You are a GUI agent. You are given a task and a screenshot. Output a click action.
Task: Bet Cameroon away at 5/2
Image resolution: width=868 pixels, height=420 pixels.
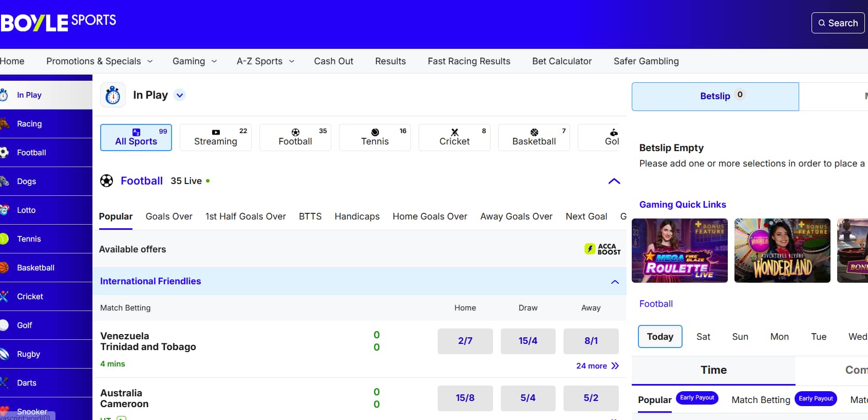(591, 398)
